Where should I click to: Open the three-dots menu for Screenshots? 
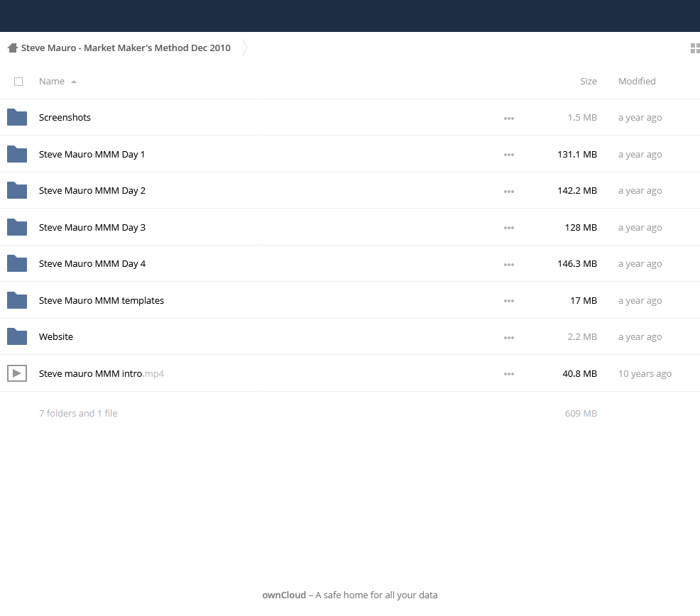pos(509,119)
